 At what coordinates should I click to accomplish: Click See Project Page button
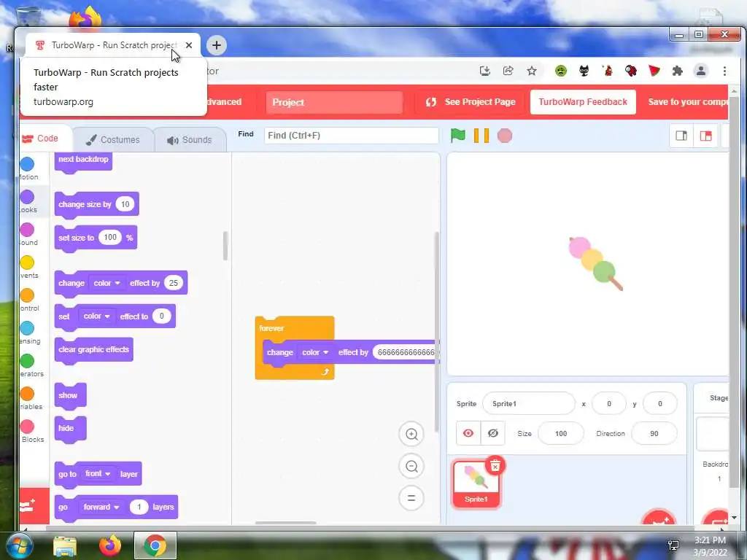(x=471, y=102)
